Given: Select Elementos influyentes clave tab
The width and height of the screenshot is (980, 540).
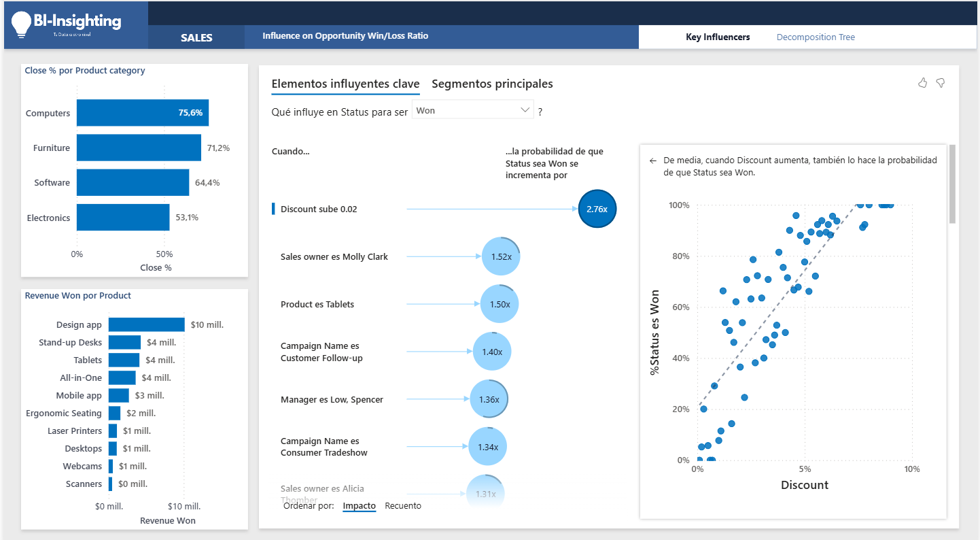Looking at the screenshot, I should pyautogui.click(x=345, y=84).
